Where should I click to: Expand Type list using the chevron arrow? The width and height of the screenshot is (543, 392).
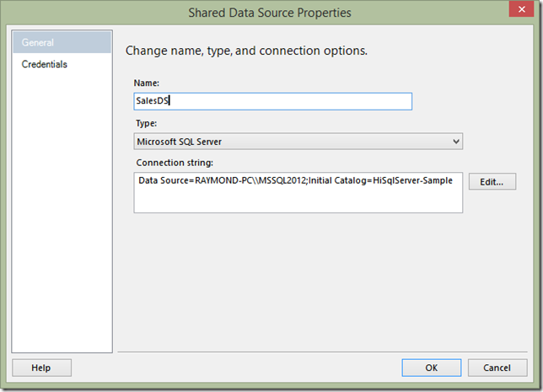(456, 142)
